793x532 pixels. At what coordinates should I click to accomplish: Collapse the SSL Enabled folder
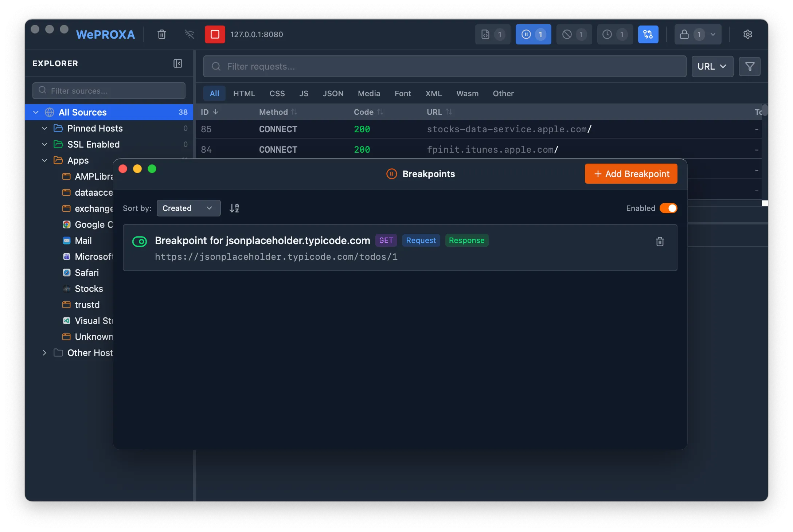coord(44,144)
